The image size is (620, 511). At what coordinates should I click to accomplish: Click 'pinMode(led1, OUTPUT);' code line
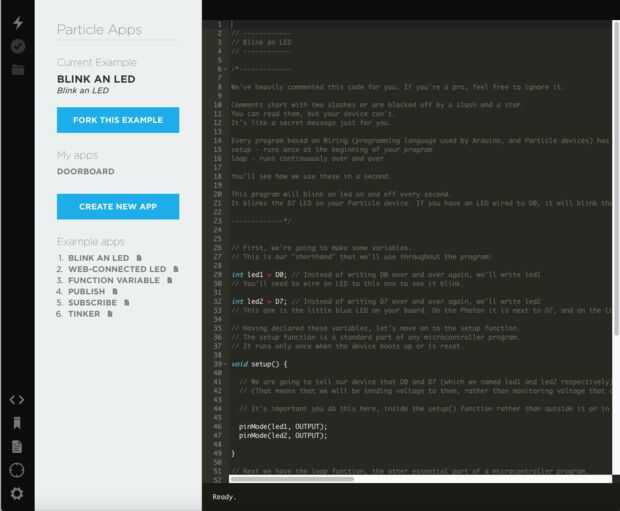pyautogui.click(x=283, y=427)
